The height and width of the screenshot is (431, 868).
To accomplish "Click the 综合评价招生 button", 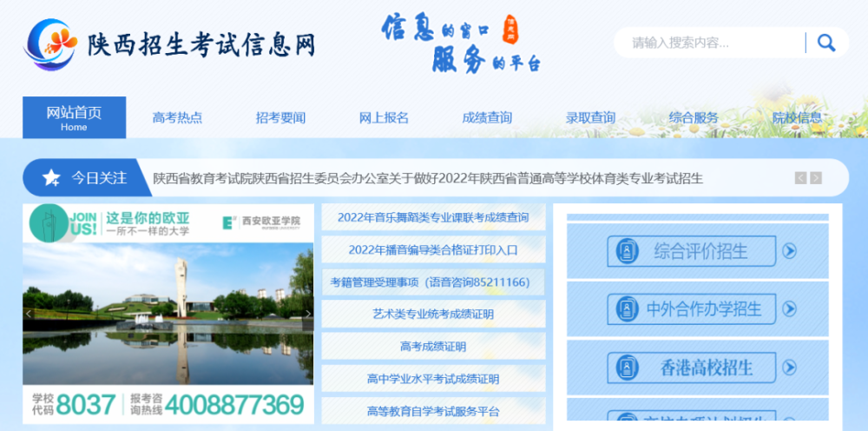I will 692,251.
